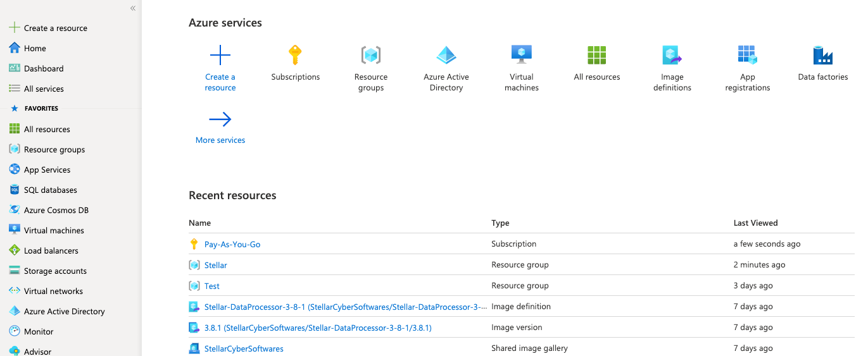868x356 pixels.
Task: Open the Stellar resource group
Action: (215, 265)
